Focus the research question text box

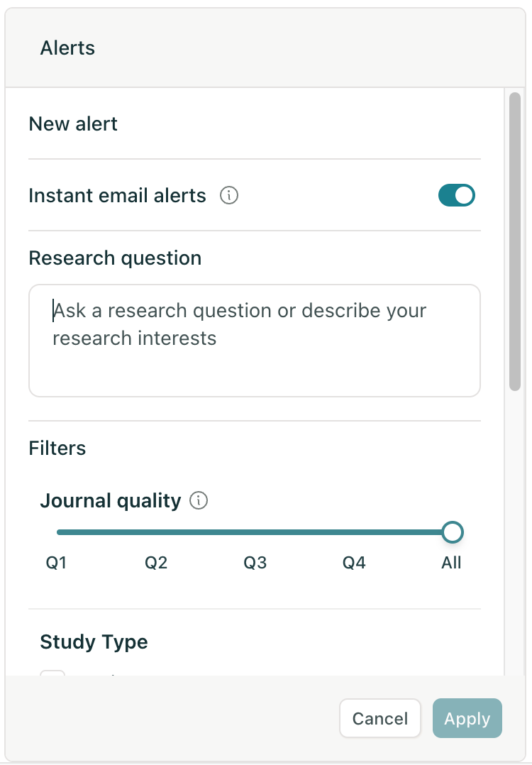255,341
